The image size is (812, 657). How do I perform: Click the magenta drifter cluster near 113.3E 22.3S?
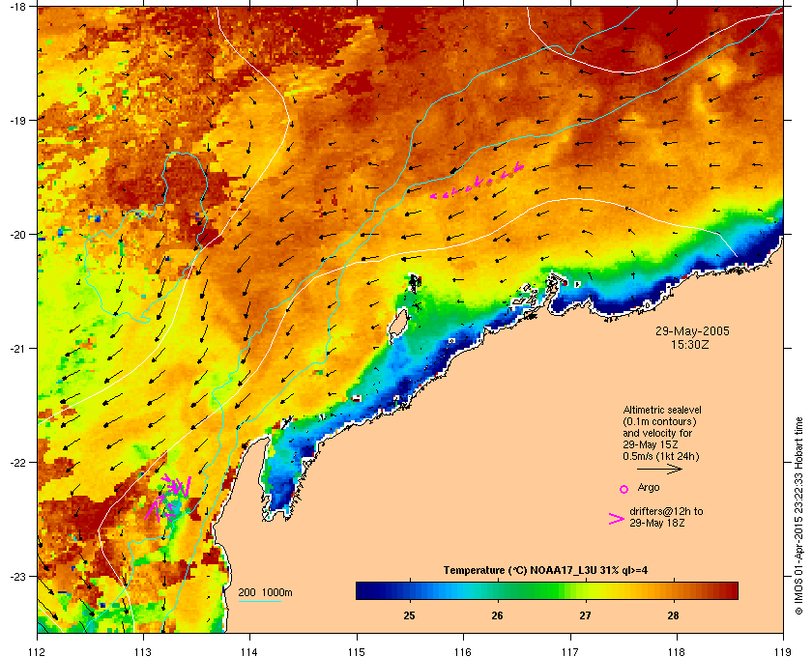169,496
